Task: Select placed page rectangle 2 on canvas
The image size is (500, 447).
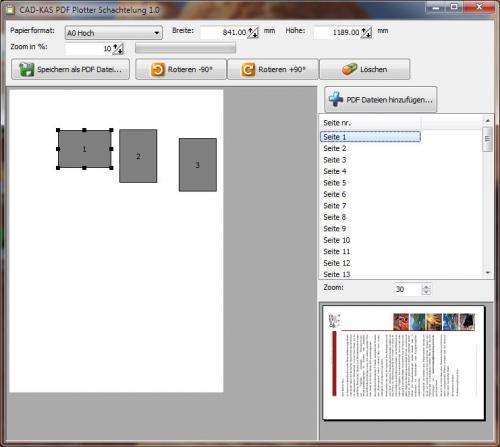Action: coord(138,156)
